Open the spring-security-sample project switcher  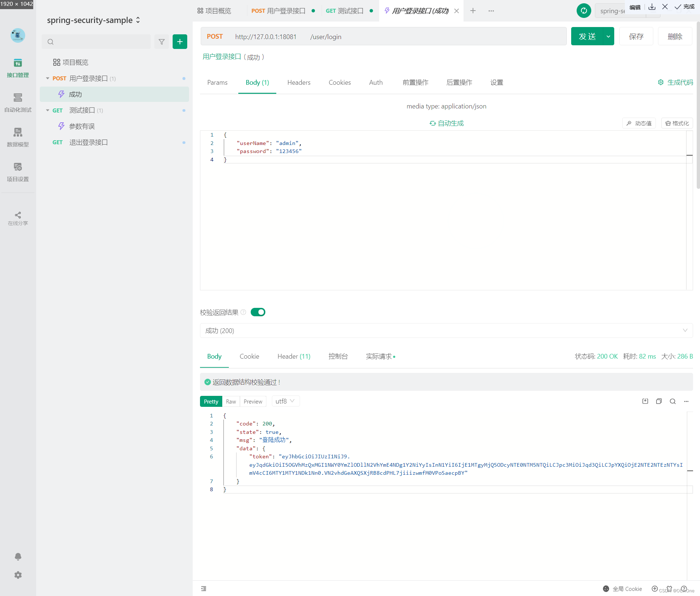[93, 20]
